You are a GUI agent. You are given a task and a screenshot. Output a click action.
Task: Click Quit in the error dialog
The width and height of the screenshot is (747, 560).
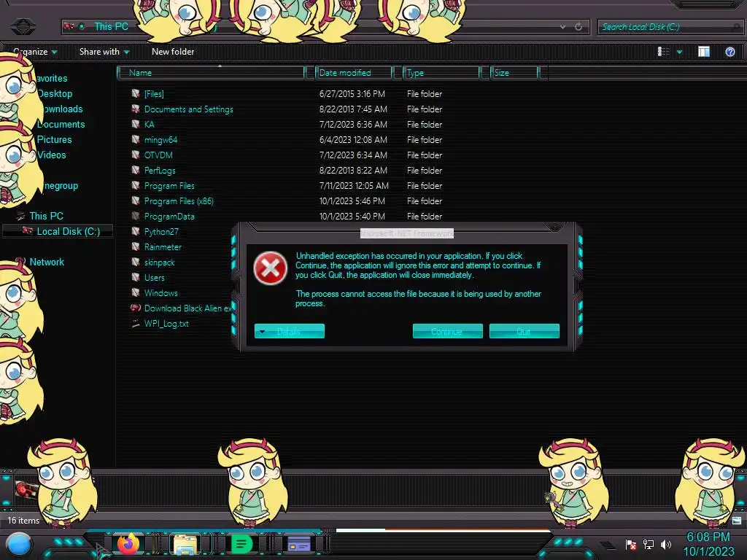point(524,331)
